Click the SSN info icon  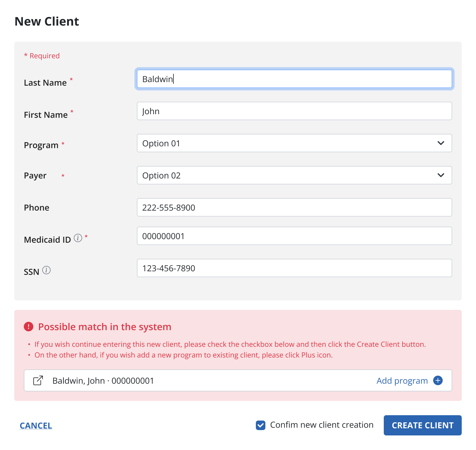[46, 270]
